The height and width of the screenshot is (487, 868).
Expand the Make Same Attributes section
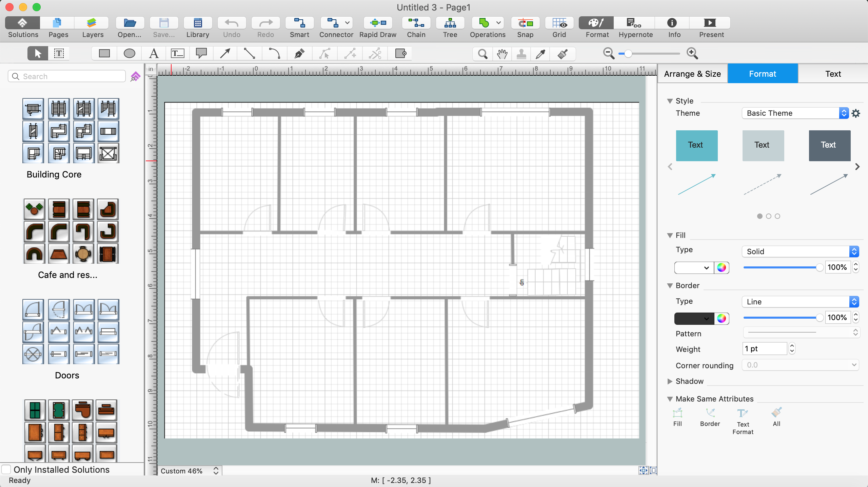(x=669, y=398)
